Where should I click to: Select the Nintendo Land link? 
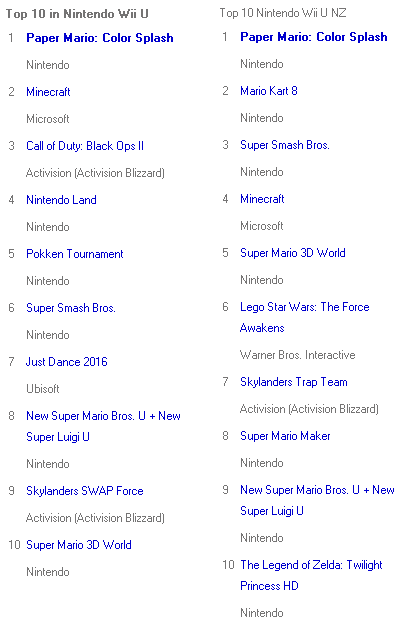coord(61,200)
